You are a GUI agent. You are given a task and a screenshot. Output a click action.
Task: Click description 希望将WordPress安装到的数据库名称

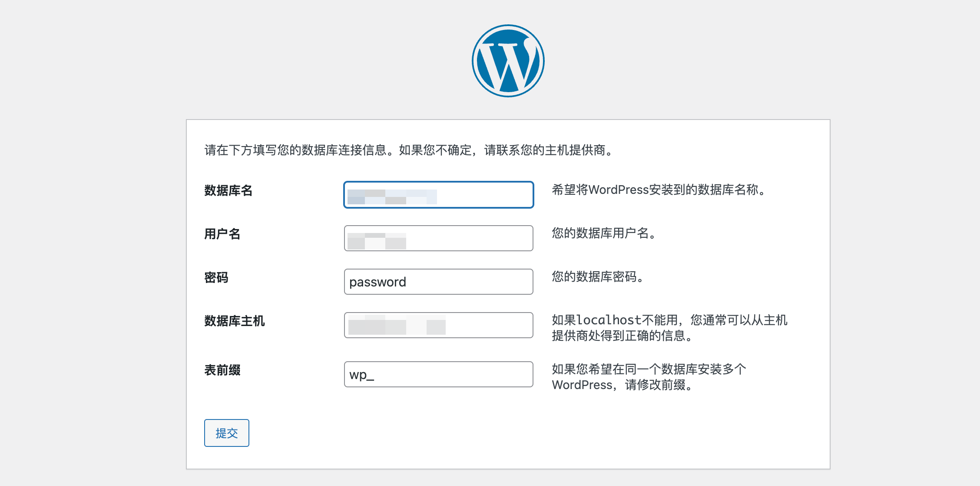tap(659, 190)
